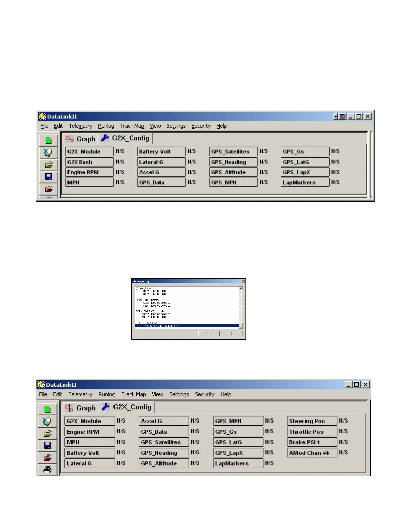Click MPH button in lower window
The height and width of the screenshot is (532, 411).
point(90,442)
